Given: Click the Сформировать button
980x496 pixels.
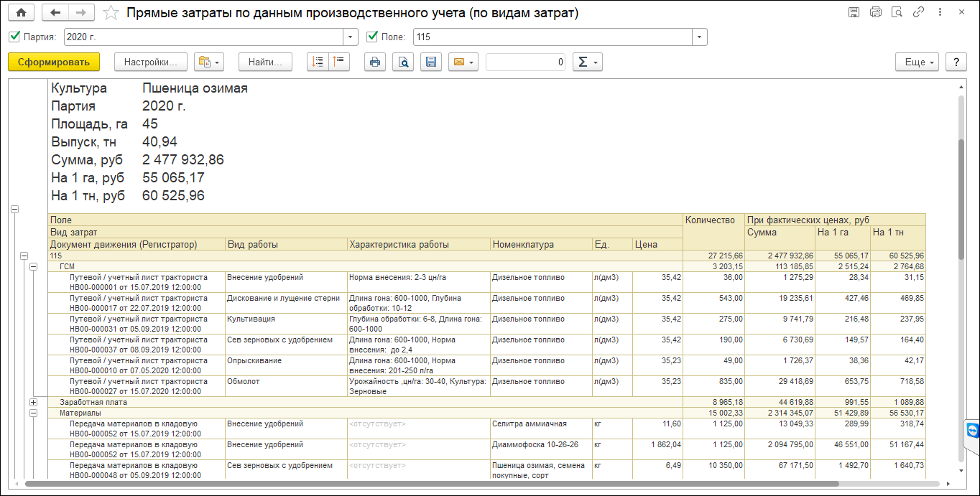Looking at the screenshot, I should 54,62.
